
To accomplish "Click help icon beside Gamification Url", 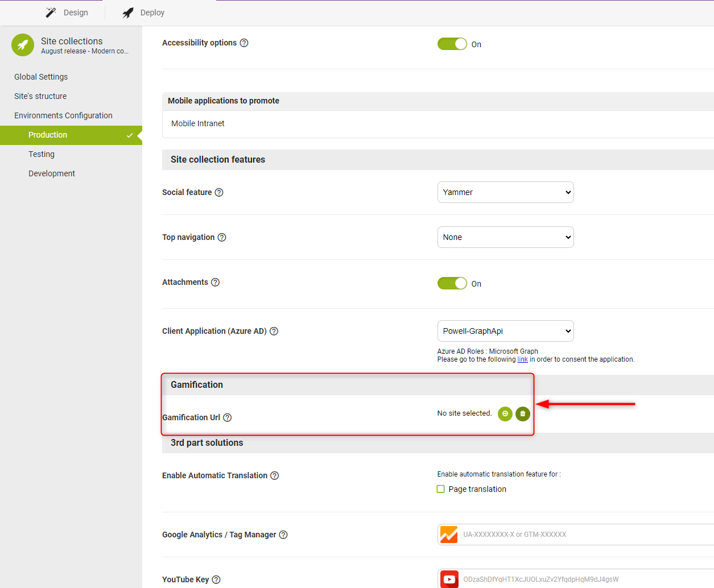I will 228,418.
